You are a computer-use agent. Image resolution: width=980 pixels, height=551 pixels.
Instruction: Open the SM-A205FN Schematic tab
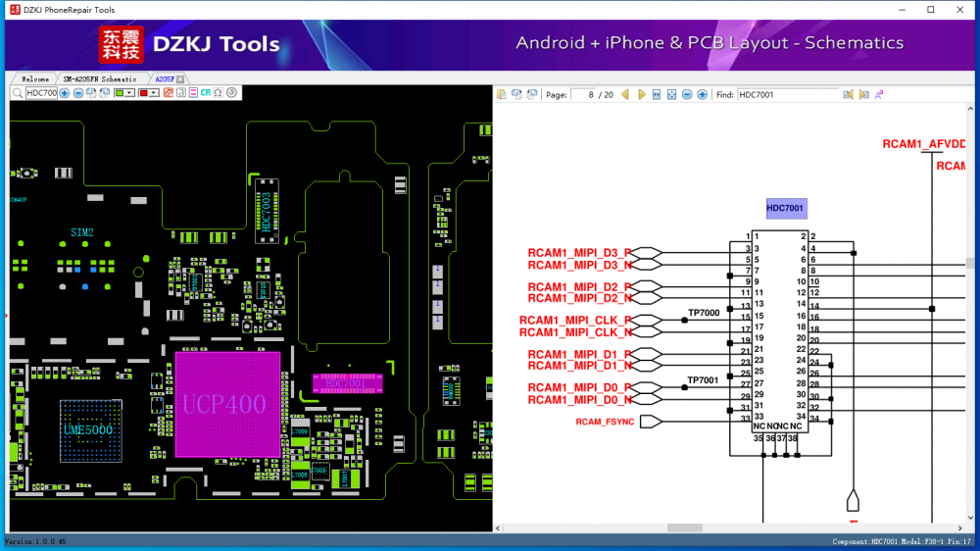click(99, 78)
